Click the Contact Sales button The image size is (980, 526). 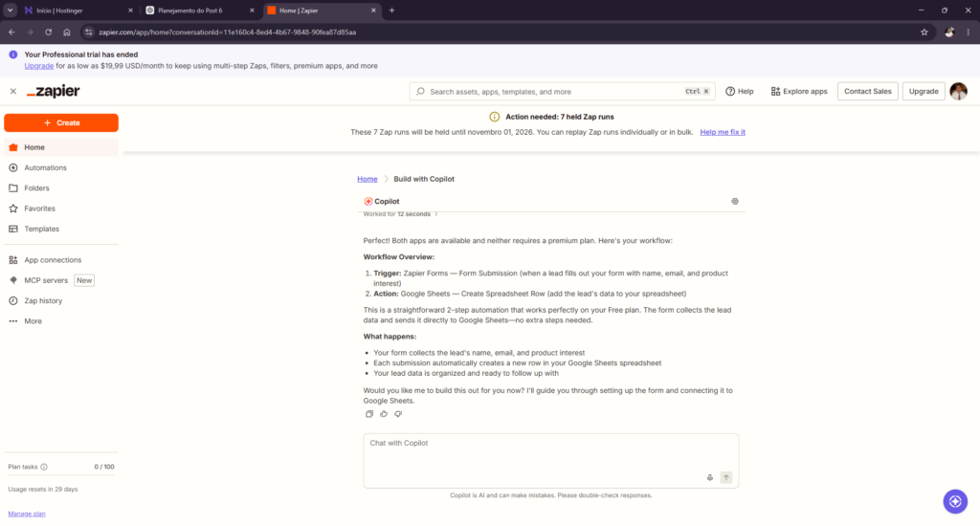[867, 91]
